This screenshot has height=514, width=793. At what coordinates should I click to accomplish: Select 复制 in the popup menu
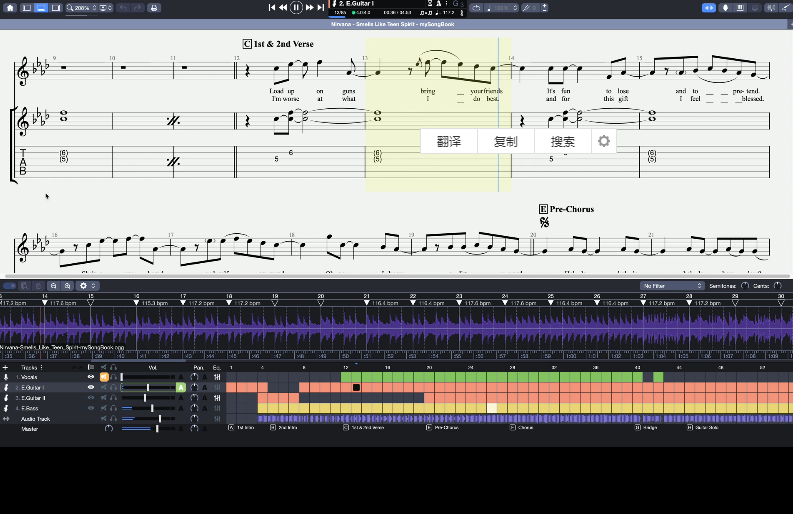pos(506,141)
